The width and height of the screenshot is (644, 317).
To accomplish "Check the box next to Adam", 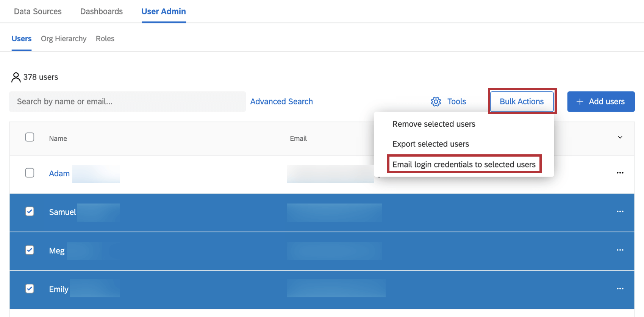I will tap(30, 173).
